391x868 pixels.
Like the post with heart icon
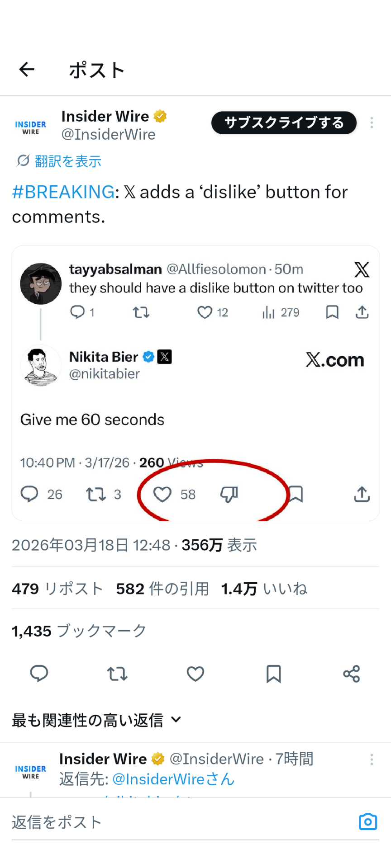(x=195, y=674)
